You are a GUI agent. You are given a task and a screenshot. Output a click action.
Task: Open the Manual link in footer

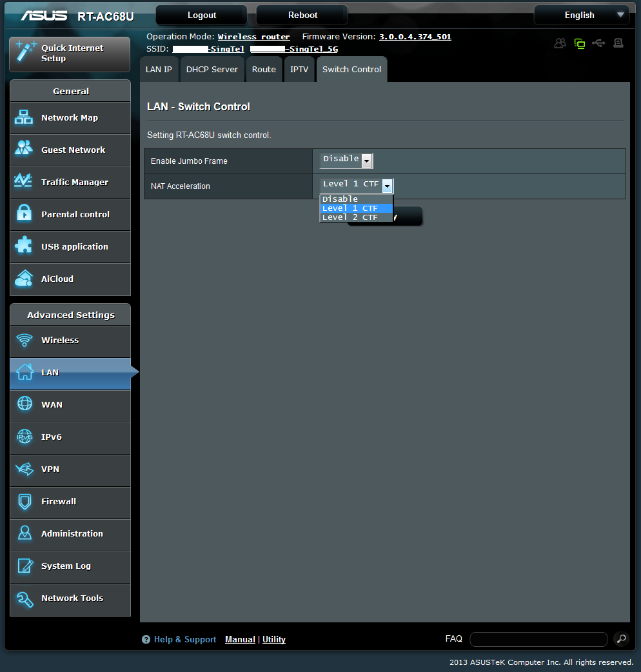point(240,639)
